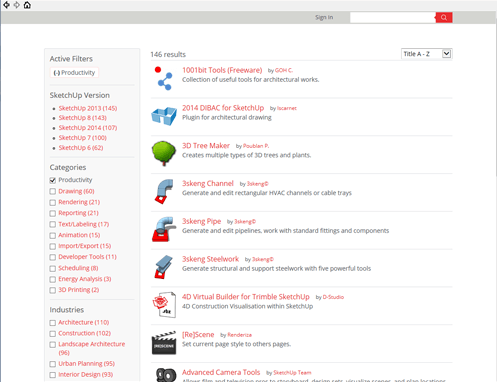Filter by SketchUp 2013 (145)
The height and width of the screenshot is (382, 497).
(x=88, y=108)
